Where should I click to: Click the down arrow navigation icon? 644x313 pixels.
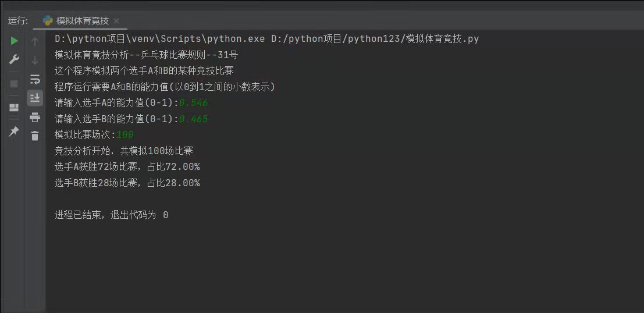click(x=35, y=60)
